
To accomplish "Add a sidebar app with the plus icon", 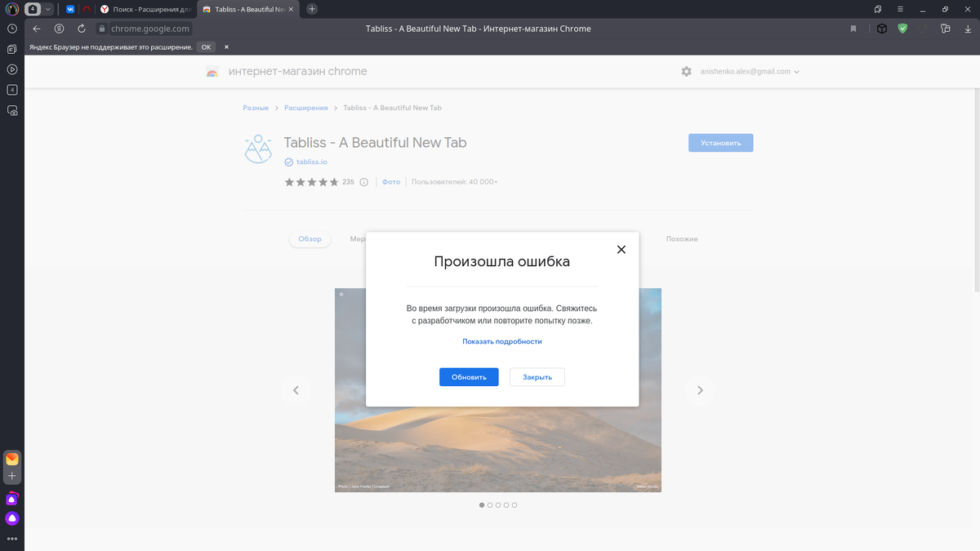I will pyautogui.click(x=11, y=476).
